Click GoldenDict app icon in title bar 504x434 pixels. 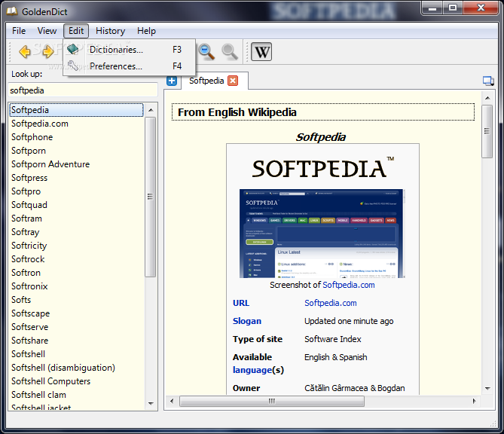point(12,11)
